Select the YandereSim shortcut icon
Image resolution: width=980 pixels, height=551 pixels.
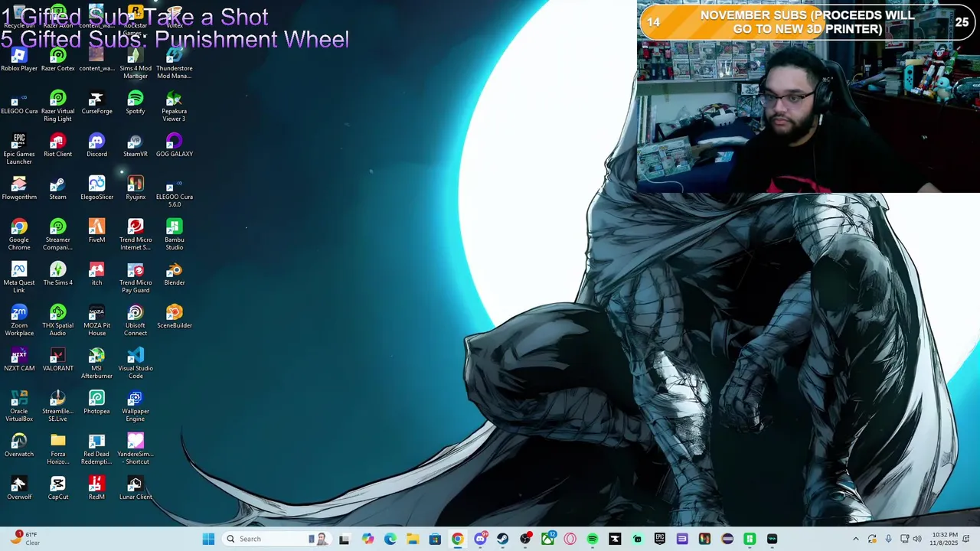(136, 450)
